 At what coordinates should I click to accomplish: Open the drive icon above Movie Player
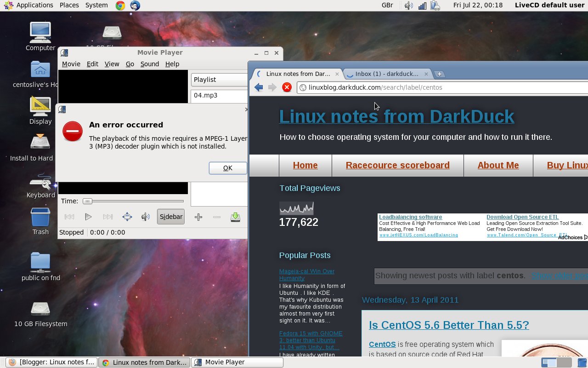pos(112,32)
